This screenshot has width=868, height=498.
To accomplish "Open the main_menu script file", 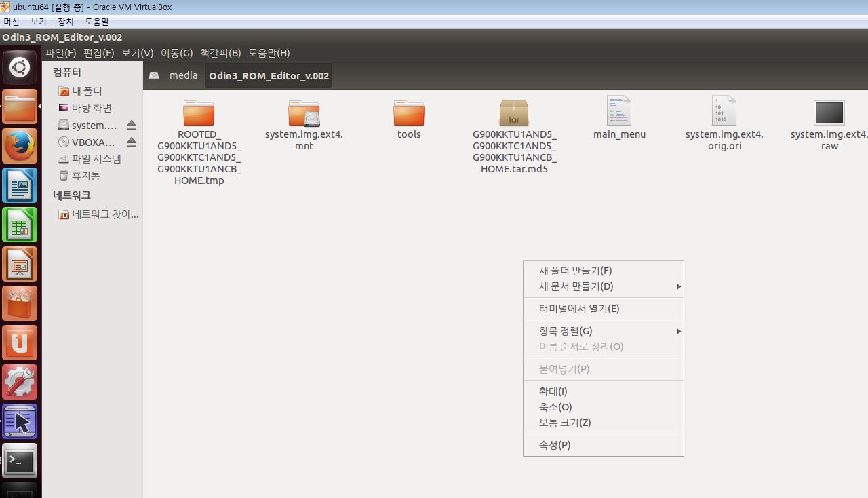I will [618, 111].
